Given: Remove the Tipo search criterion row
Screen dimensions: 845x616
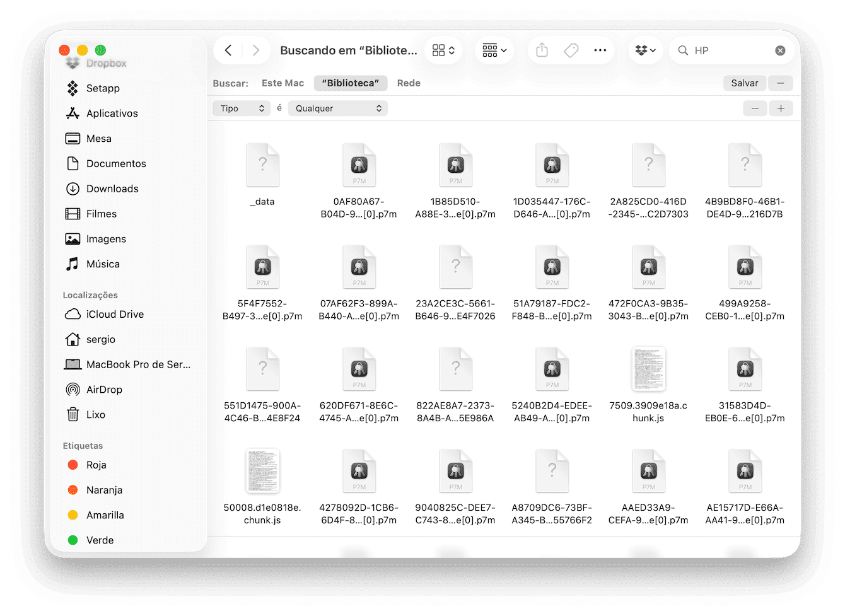Looking at the screenshot, I should (755, 108).
